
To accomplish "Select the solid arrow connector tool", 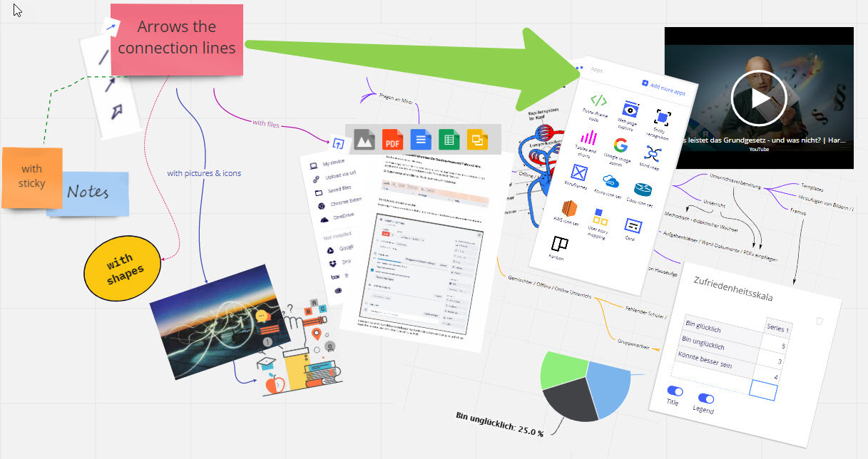I will coord(110,85).
